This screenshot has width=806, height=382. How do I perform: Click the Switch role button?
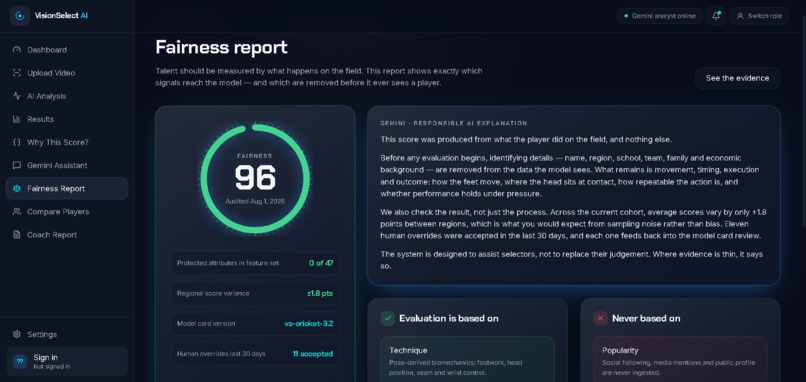tap(759, 16)
